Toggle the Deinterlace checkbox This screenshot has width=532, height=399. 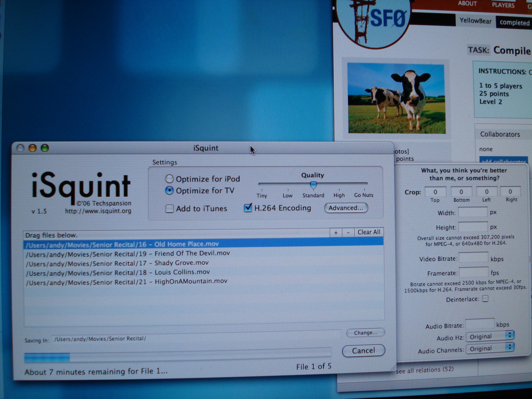[x=485, y=299]
